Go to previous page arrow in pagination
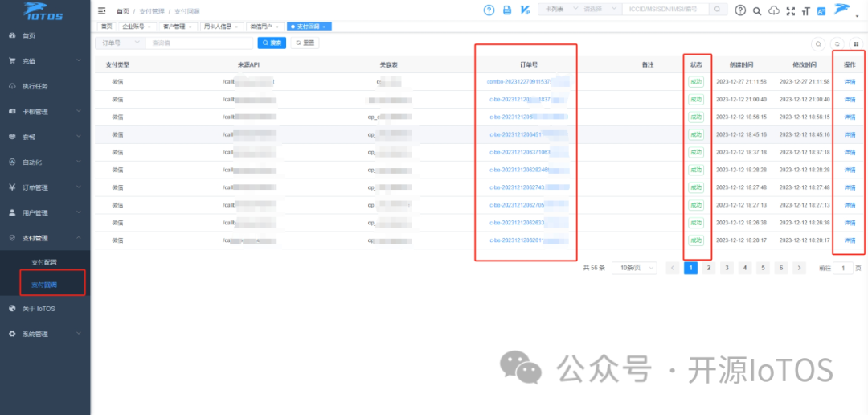The width and height of the screenshot is (868, 415). pos(673,268)
